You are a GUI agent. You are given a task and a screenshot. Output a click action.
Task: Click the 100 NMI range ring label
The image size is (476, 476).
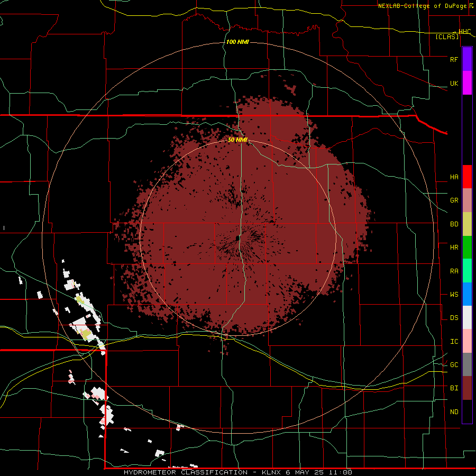[x=237, y=42]
